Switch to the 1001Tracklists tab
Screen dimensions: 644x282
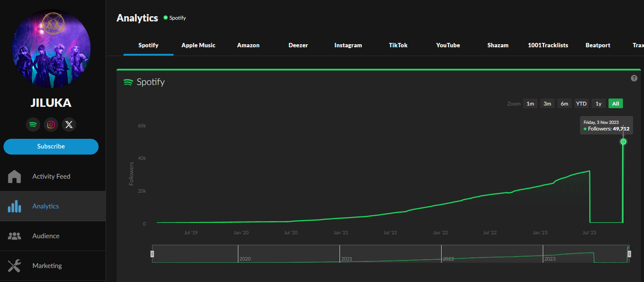(x=548, y=45)
